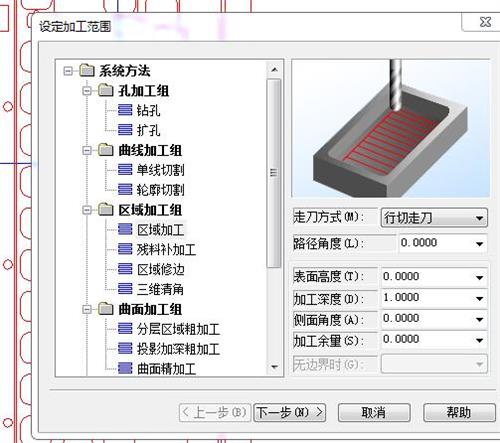This screenshot has width=500, height=443.
Task: Click the tree scrollbar down arrow
Action: pyautogui.click(x=275, y=367)
